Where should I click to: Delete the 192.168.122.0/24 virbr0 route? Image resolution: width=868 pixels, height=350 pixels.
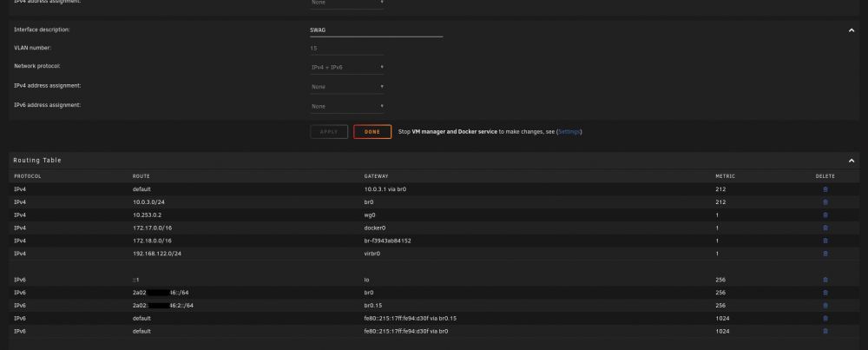(825, 254)
